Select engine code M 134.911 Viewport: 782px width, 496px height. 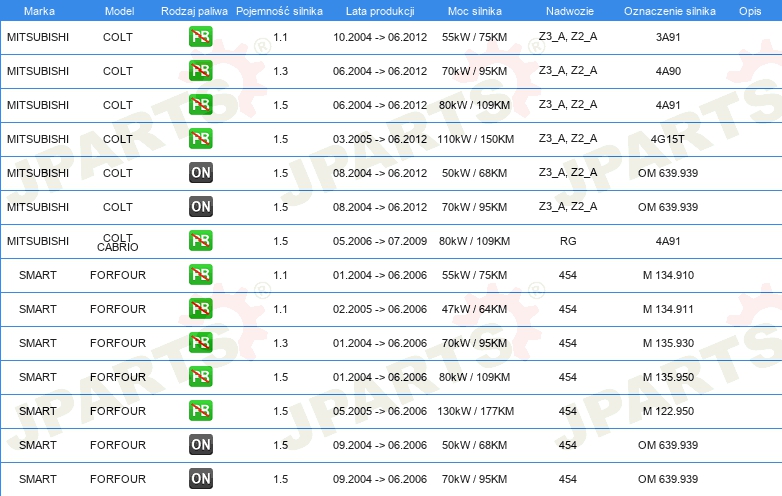(668, 309)
